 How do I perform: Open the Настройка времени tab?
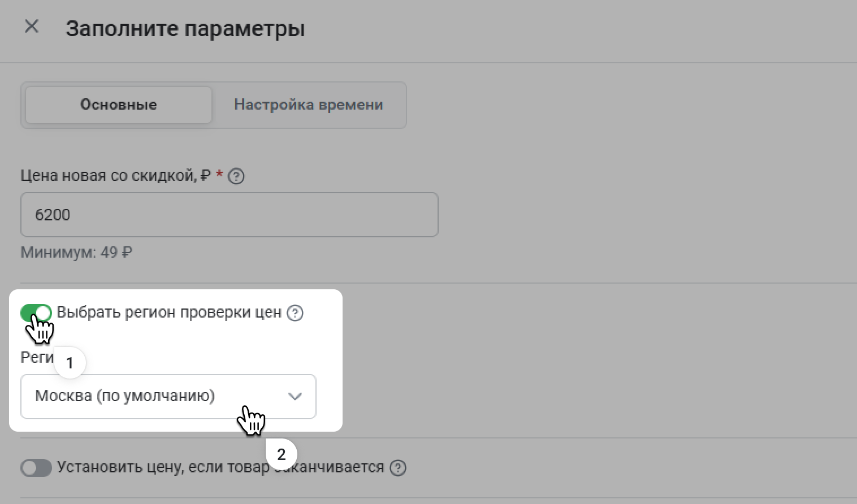click(x=309, y=105)
